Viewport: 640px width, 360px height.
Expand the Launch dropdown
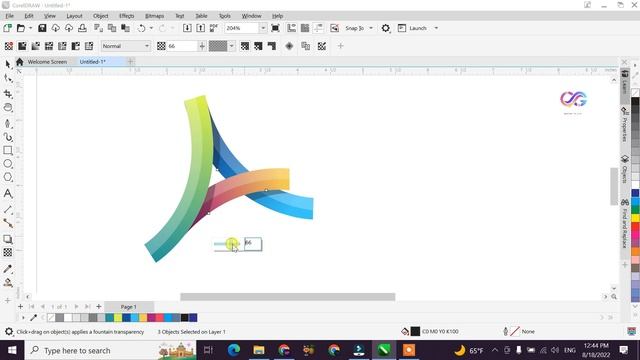click(436, 28)
